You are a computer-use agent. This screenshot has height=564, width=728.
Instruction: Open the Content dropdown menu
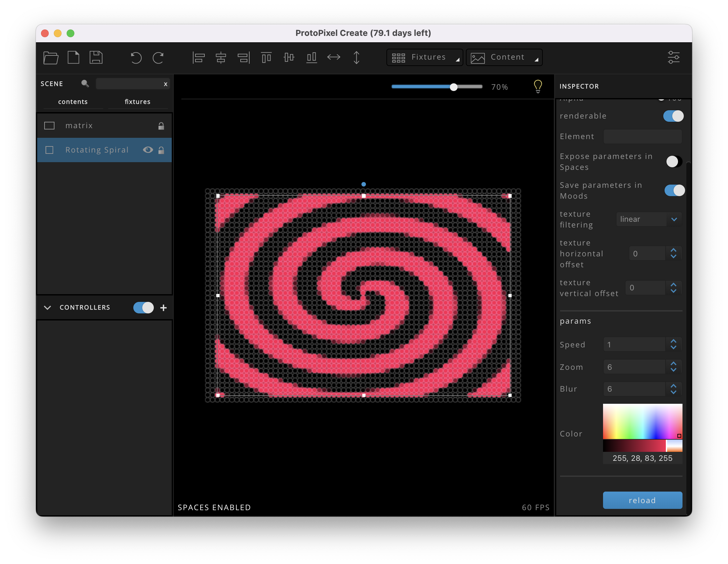[x=504, y=57]
